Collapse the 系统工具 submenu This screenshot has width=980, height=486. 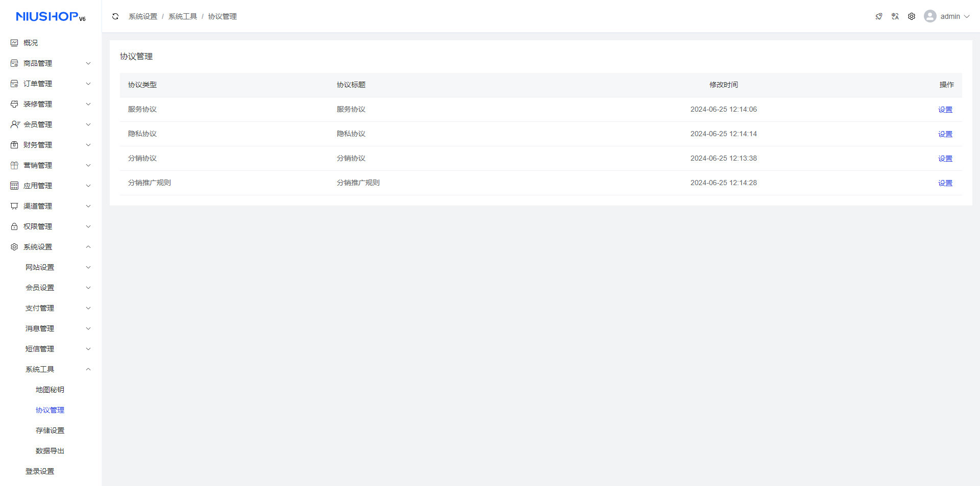tap(56, 369)
